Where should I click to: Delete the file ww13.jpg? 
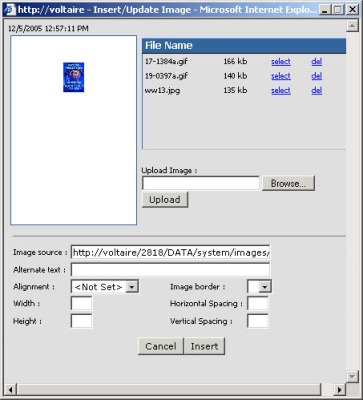tap(316, 90)
